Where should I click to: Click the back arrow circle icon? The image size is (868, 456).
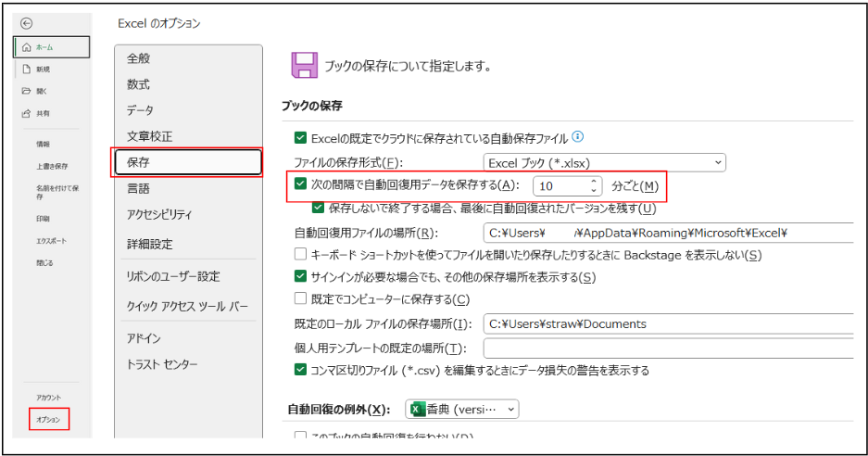(26, 23)
